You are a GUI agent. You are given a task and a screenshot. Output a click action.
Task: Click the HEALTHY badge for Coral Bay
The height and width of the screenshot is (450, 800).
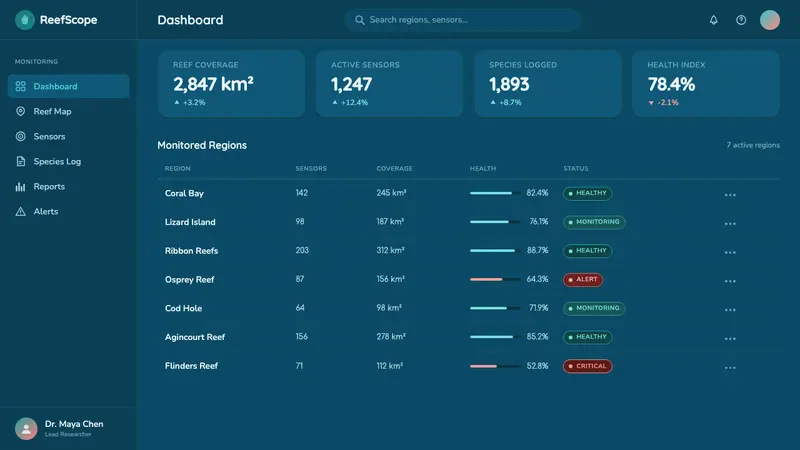click(587, 193)
